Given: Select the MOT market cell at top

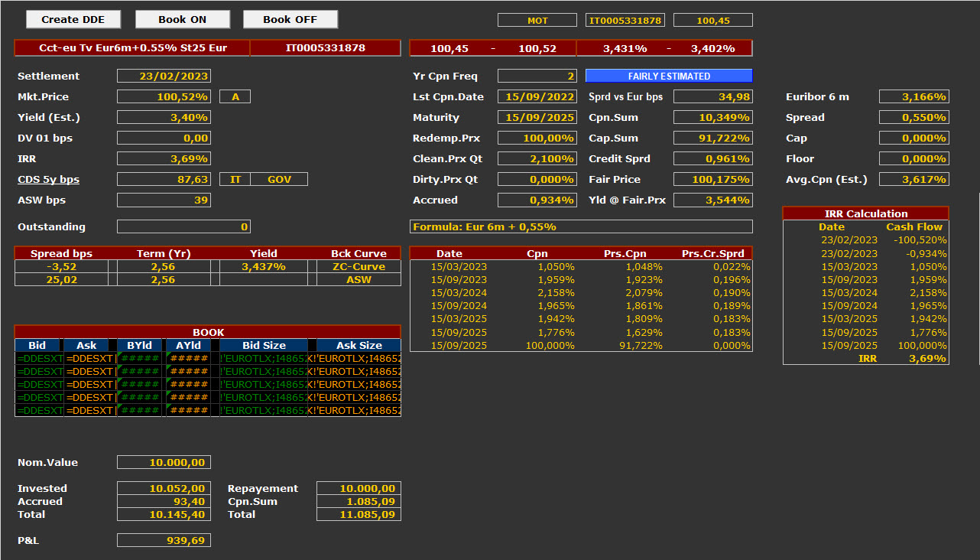Looking at the screenshot, I should click(x=537, y=21).
